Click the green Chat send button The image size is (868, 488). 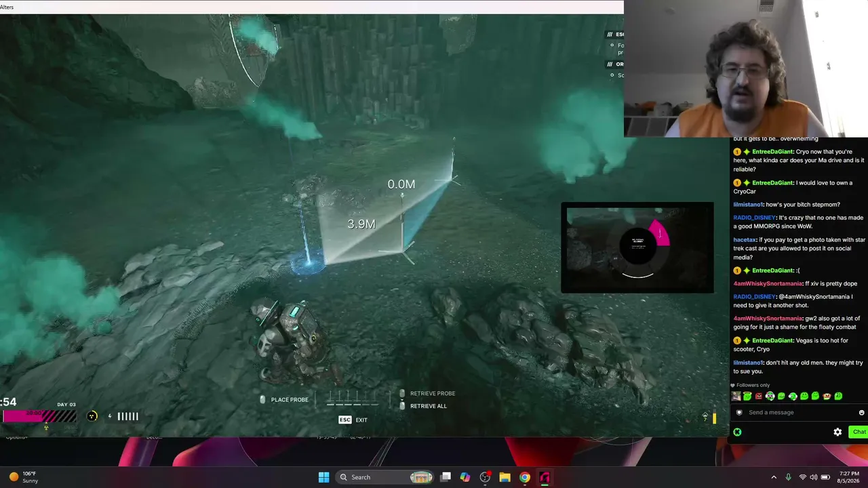pos(859,432)
